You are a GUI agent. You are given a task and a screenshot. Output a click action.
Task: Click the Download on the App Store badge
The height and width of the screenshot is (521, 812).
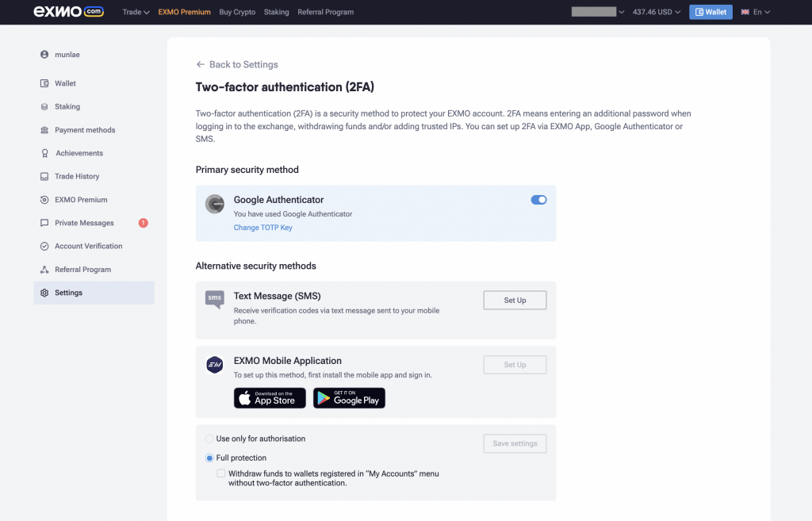(x=270, y=398)
